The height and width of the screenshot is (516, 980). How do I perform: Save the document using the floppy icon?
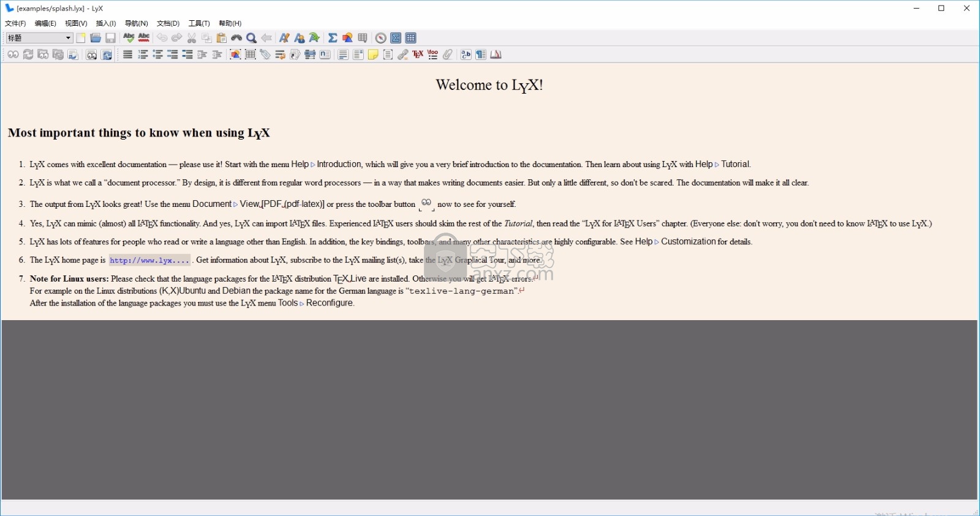tap(110, 38)
